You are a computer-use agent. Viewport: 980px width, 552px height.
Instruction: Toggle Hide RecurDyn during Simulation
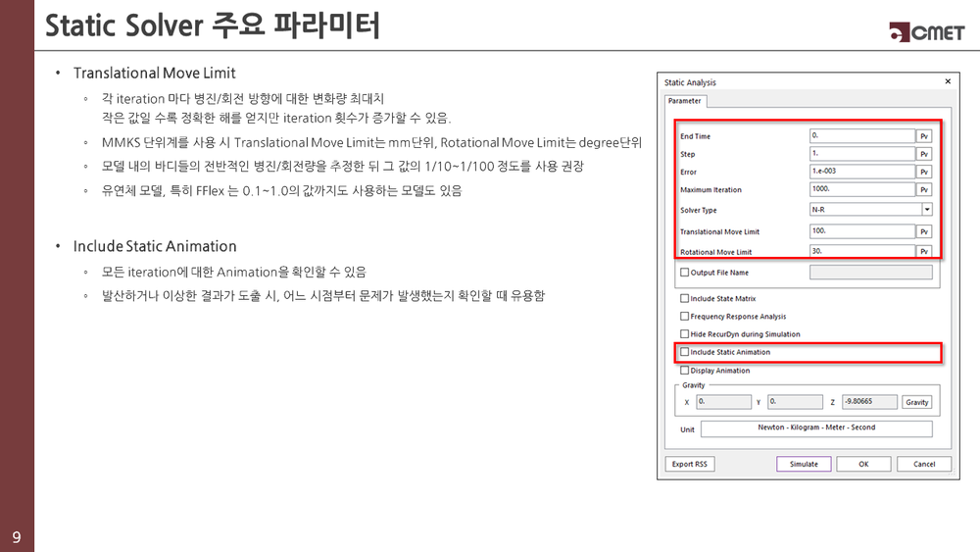click(685, 334)
